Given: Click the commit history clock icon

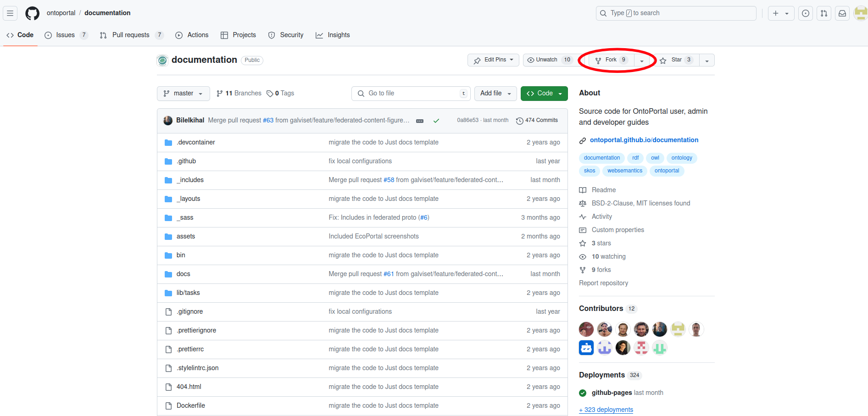Looking at the screenshot, I should (519, 121).
